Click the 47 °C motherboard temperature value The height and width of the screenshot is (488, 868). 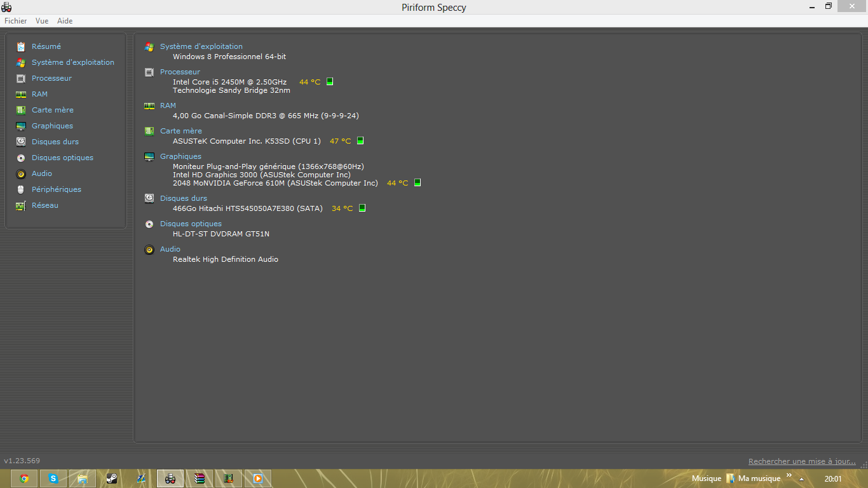point(340,141)
